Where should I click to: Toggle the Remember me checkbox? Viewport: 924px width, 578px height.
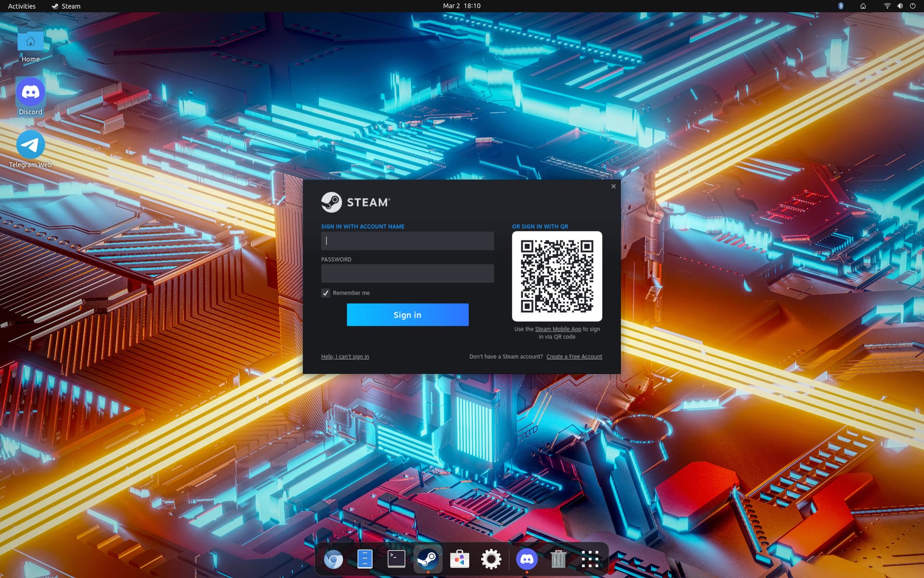coord(326,293)
